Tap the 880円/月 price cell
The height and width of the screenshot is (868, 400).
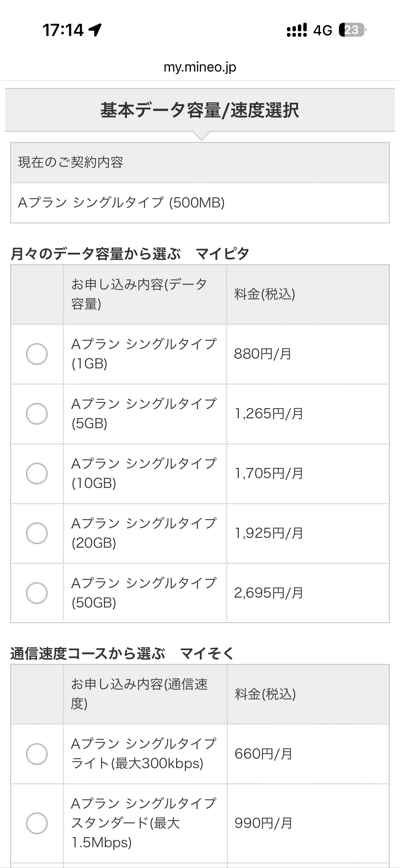pos(263,354)
